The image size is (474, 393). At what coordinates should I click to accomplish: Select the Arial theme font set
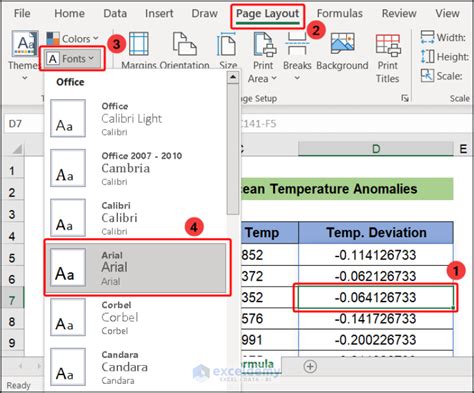(x=136, y=267)
